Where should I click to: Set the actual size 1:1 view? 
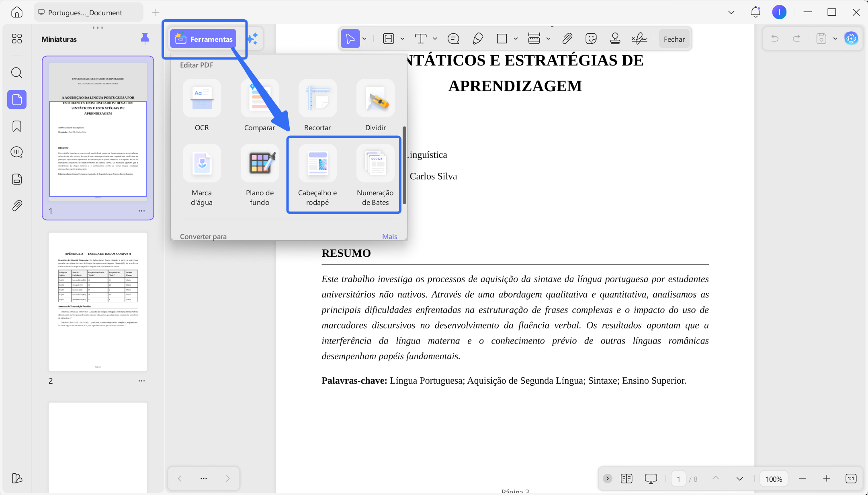pyautogui.click(x=851, y=479)
